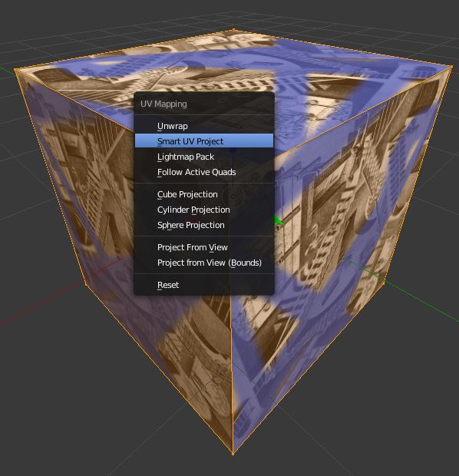Choose Follow Active Quads
Screen dimensions: 459x476
pyautogui.click(x=204, y=172)
